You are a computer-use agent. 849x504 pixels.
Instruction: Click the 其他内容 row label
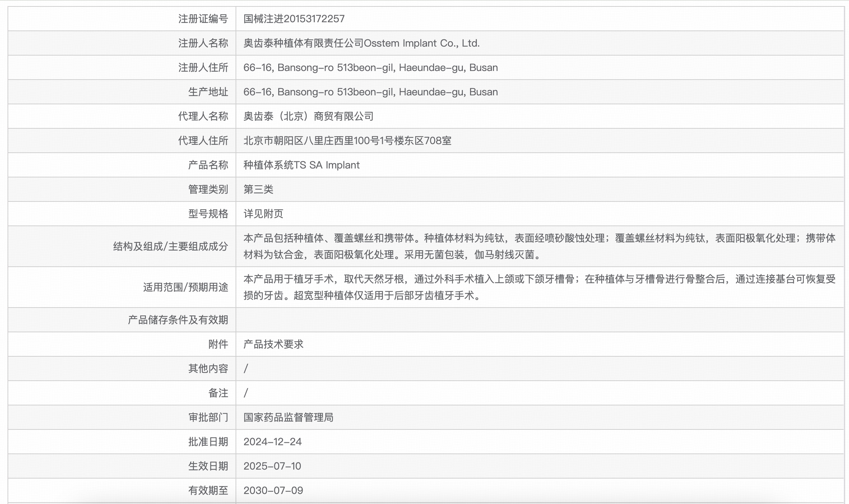click(208, 369)
